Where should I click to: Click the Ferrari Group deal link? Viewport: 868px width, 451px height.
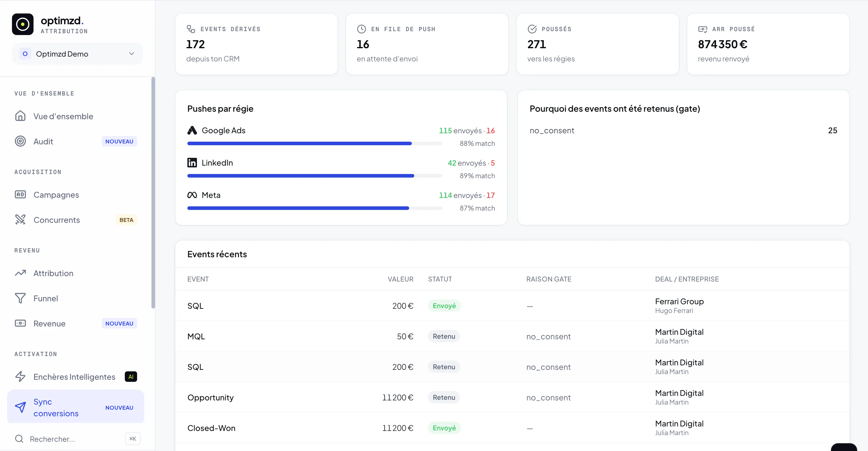pyautogui.click(x=679, y=301)
